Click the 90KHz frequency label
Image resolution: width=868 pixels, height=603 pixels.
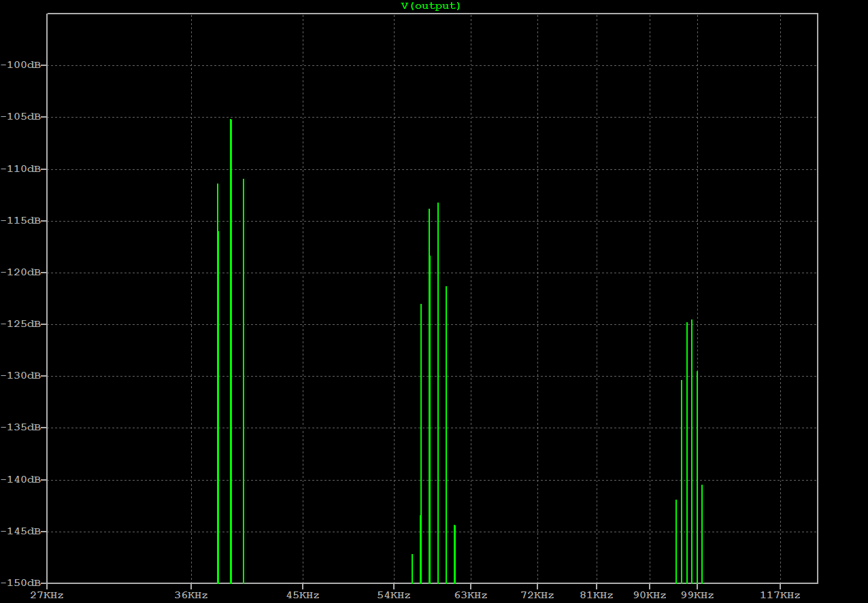pos(650,596)
